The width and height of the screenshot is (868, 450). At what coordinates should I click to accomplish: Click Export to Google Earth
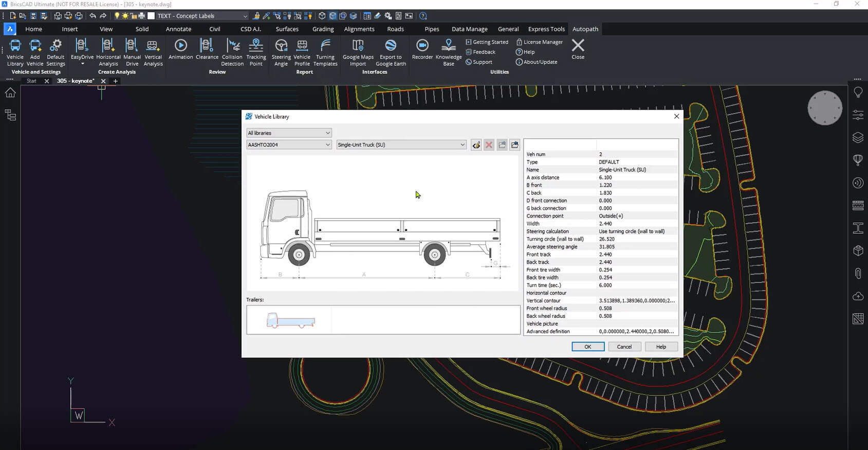pos(391,52)
